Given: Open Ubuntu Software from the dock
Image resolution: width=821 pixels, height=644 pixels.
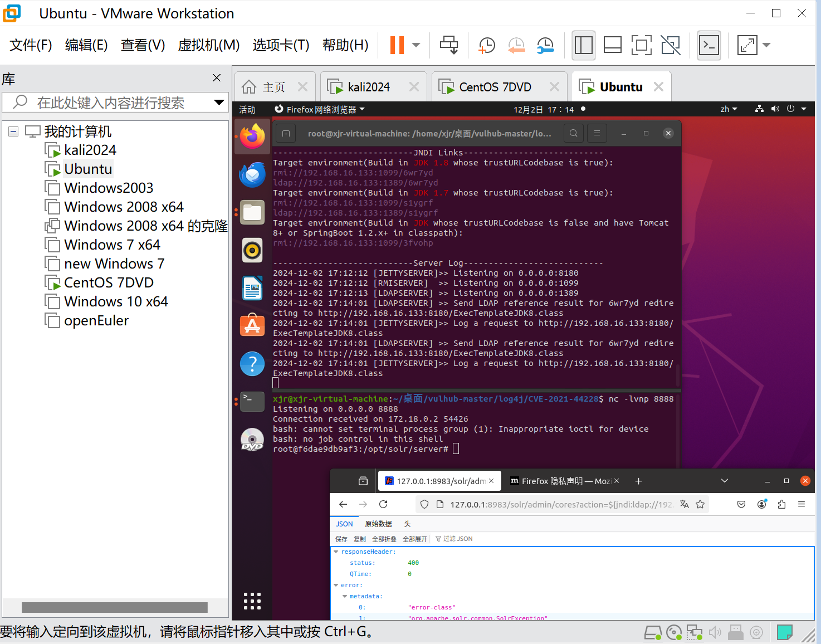Looking at the screenshot, I should [252, 326].
